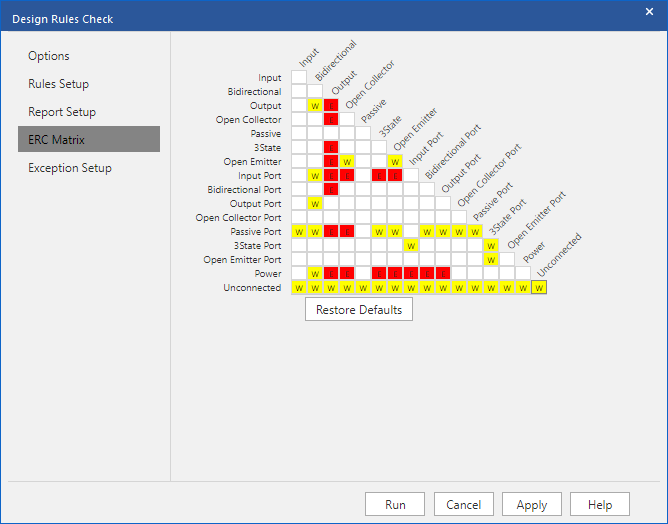Click Open Collector row Output error cell
This screenshot has height=524, width=668.
[x=331, y=120]
